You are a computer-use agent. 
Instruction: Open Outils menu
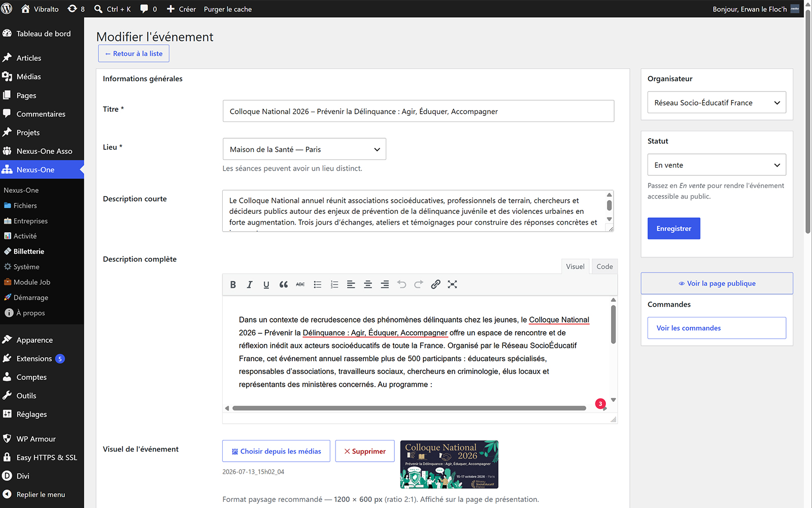point(42,396)
